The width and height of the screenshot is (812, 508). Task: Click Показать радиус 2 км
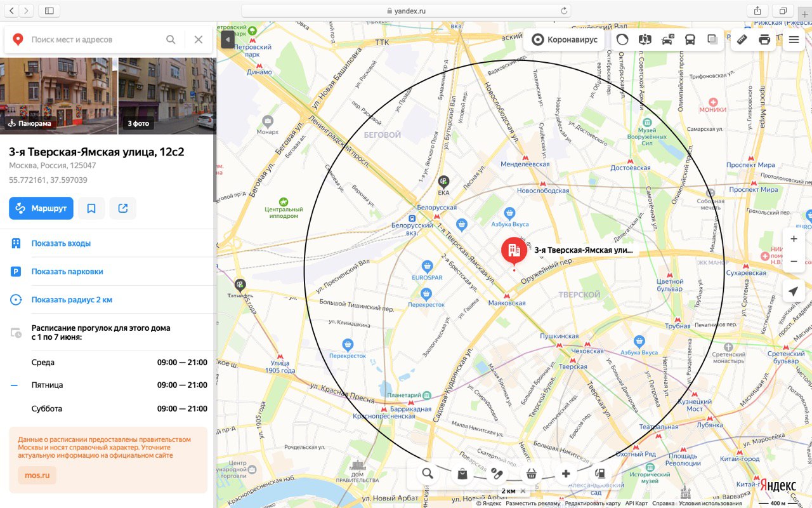click(x=72, y=300)
